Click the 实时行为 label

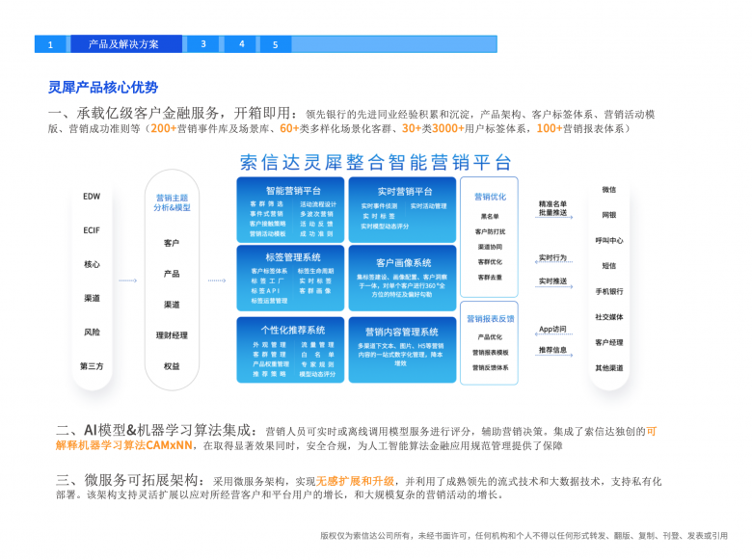552,257
